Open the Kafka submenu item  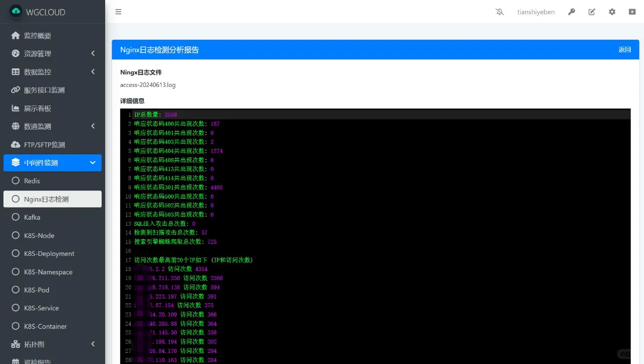[x=52, y=217]
